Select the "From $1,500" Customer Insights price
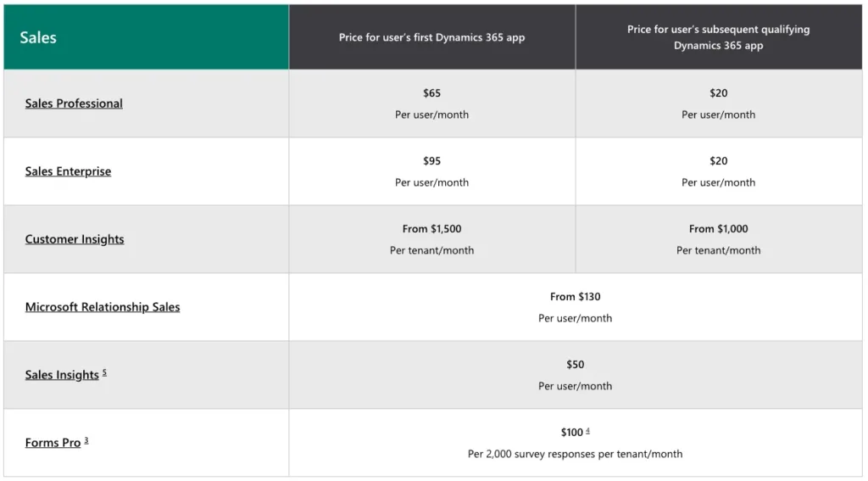The width and height of the screenshot is (868, 481). (x=431, y=229)
